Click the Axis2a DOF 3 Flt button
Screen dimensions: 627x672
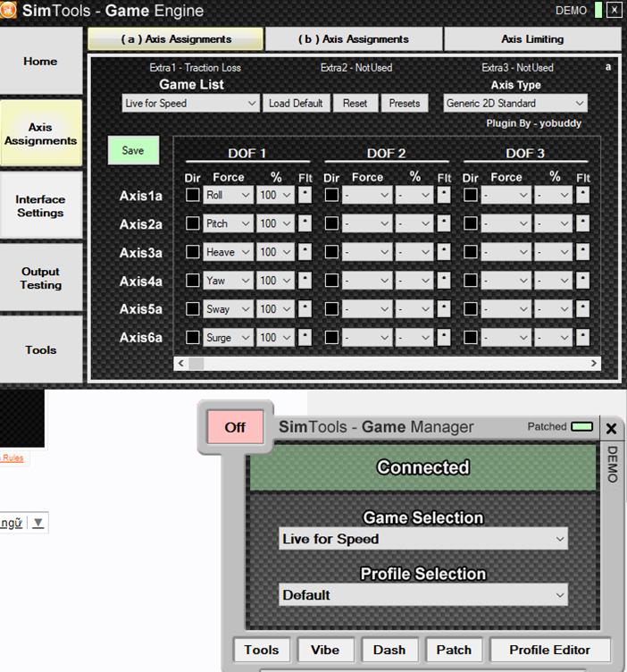pos(582,223)
